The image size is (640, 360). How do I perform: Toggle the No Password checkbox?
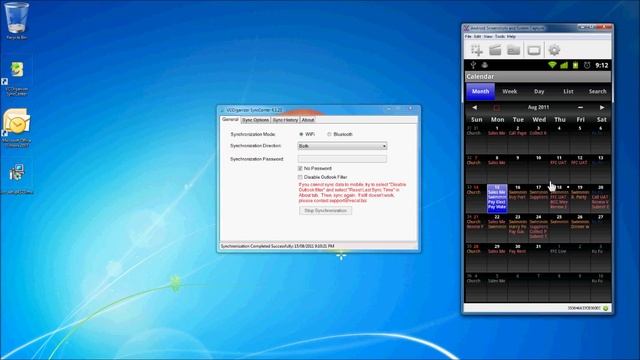pos(300,168)
